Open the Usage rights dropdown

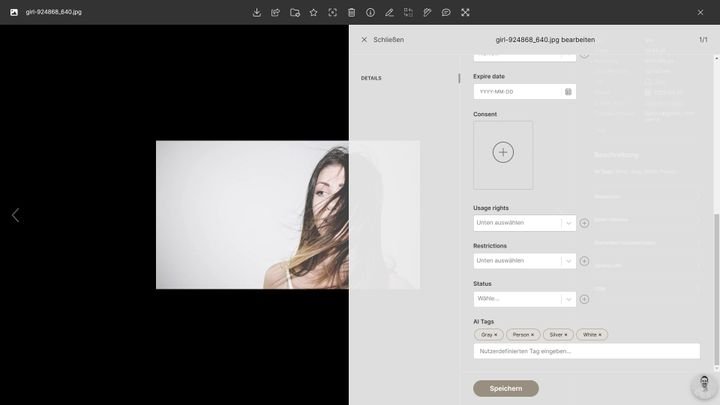tap(524, 223)
